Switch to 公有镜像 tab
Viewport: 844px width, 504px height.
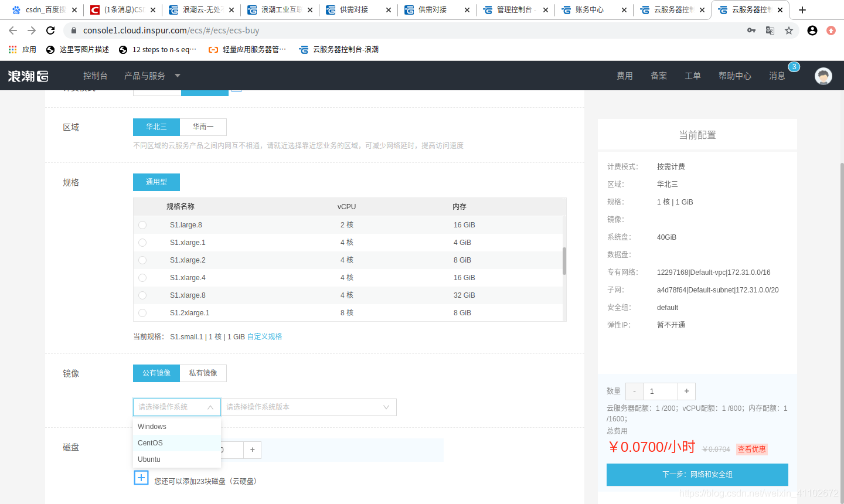click(x=156, y=373)
